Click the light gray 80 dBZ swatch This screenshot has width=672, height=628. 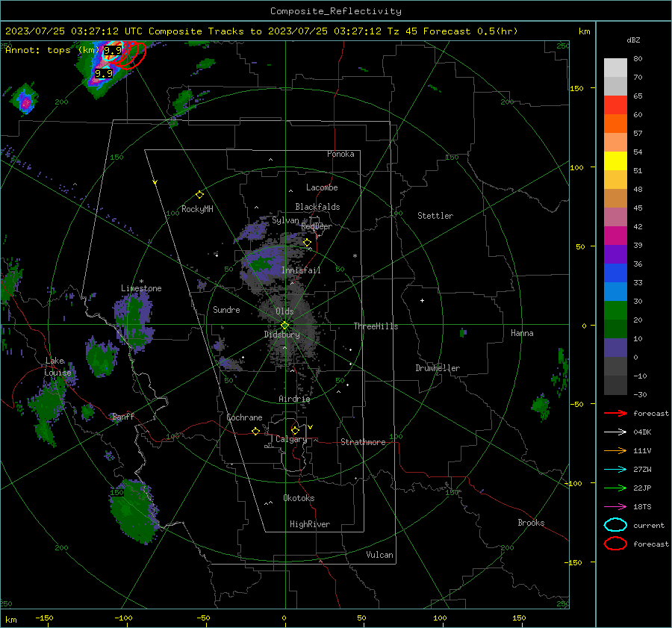point(615,67)
